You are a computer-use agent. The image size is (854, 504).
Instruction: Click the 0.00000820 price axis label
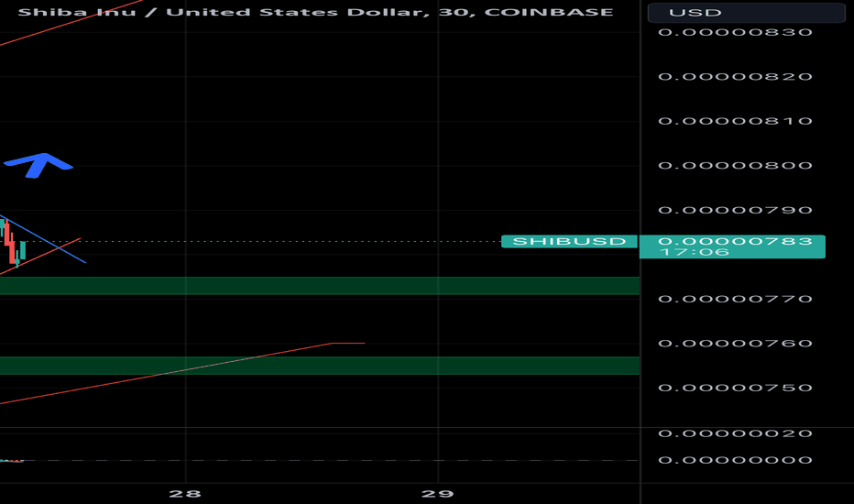pos(735,77)
